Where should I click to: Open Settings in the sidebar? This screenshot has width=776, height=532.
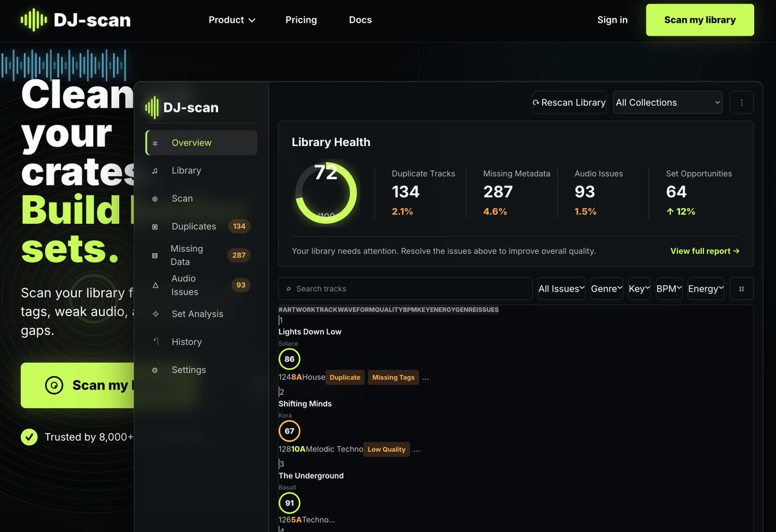201,370
